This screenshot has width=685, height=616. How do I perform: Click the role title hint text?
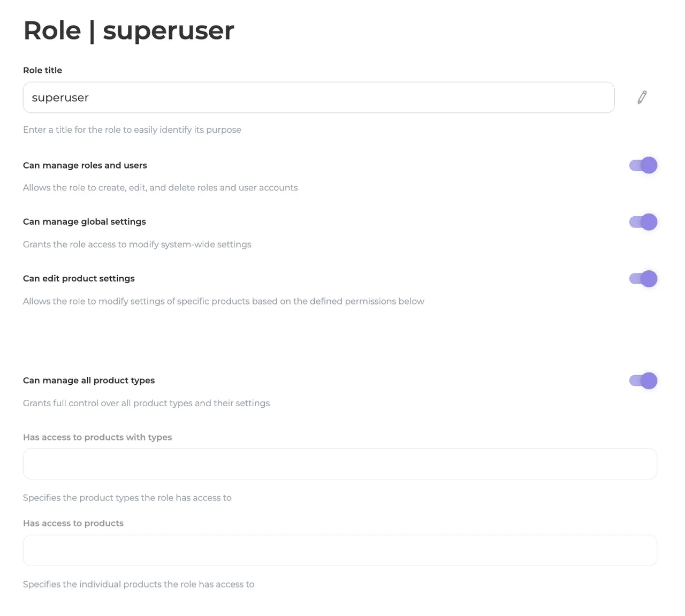[x=132, y=130]
